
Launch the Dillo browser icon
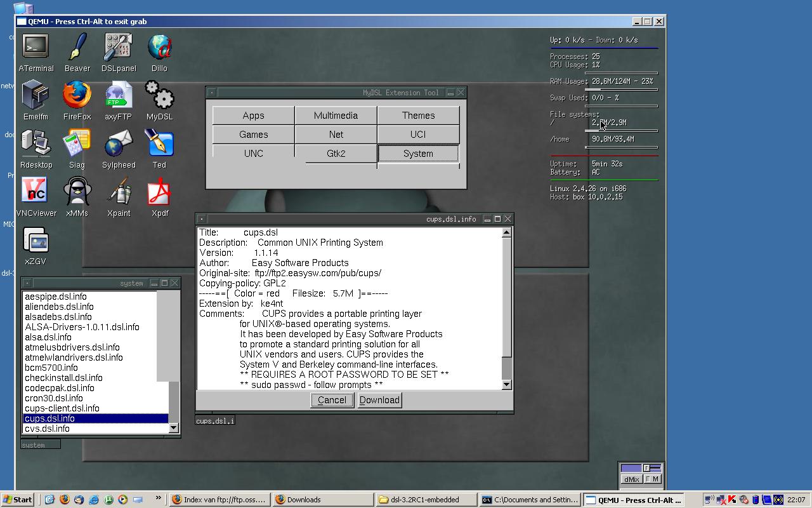coord(159,47)
